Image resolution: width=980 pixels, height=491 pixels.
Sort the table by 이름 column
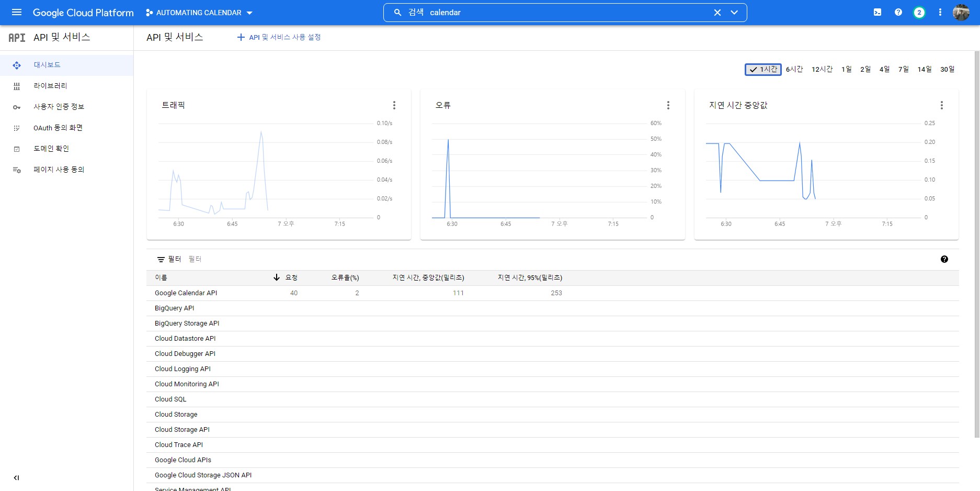tap(161, 277)
